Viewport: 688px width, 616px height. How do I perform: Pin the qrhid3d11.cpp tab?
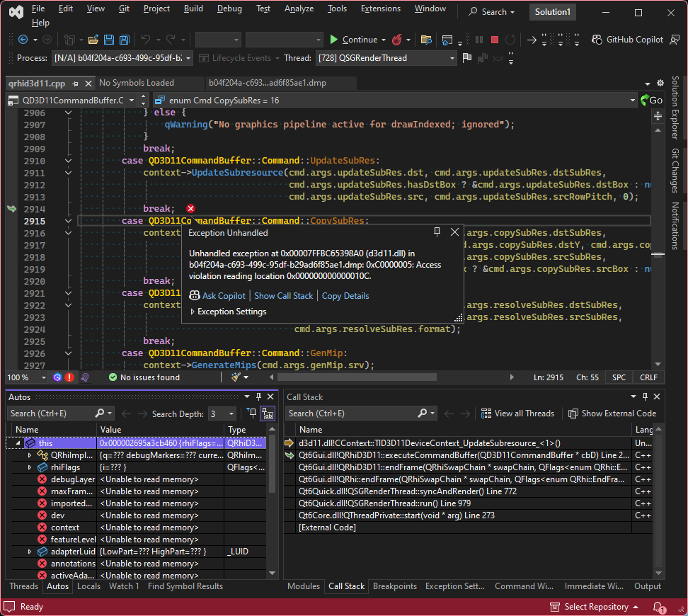point(76,84)
